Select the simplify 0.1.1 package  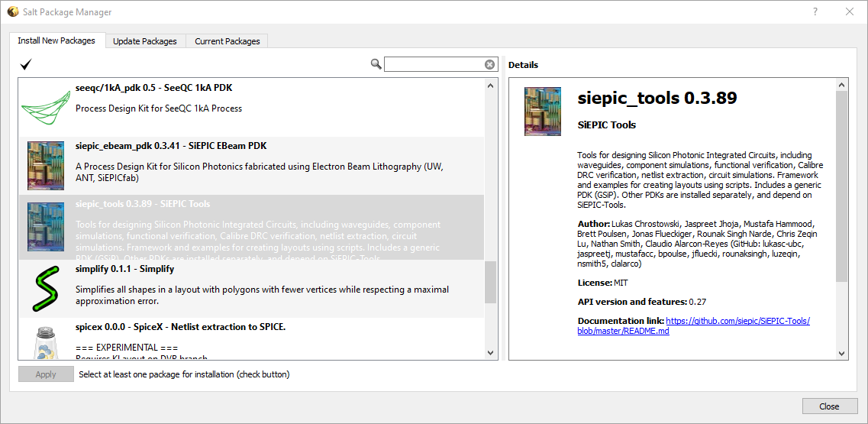pyautogui.click(x=251, y=289)
